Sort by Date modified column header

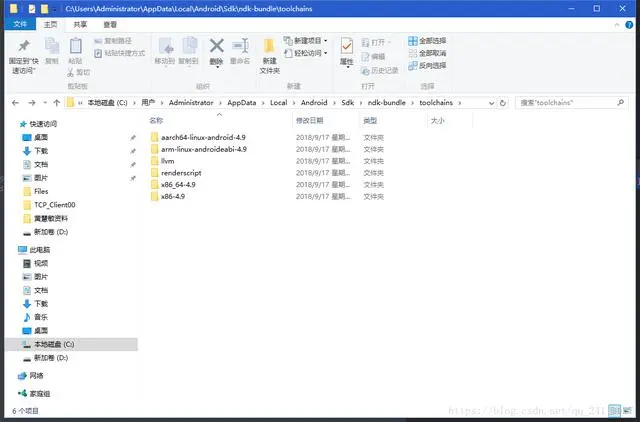(309, 120)
